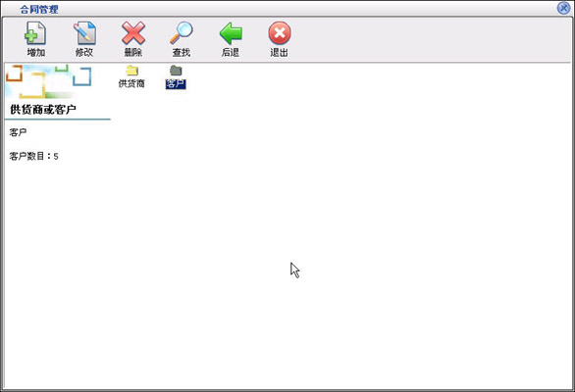Image resolution: width=575 pixels, height=392 pixels.
Task: Click the 供货商或客户 heading
Action: tap(43, 109)
